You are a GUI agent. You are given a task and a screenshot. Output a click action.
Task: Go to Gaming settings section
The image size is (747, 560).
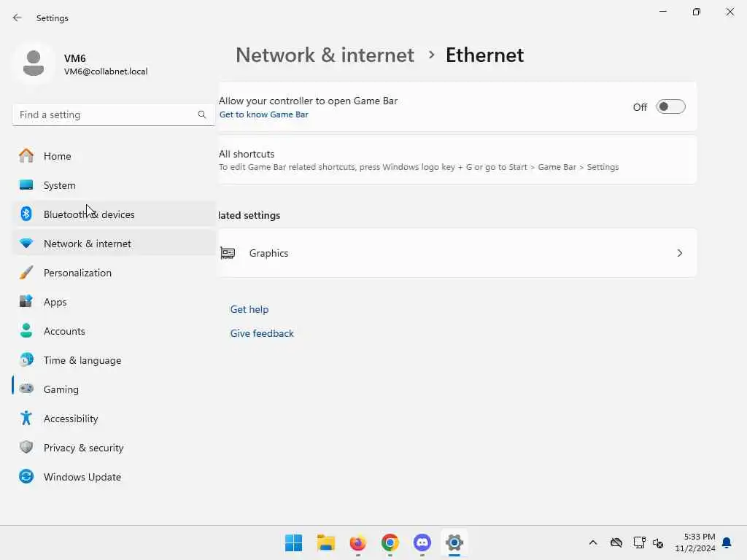tap(61, 389)
